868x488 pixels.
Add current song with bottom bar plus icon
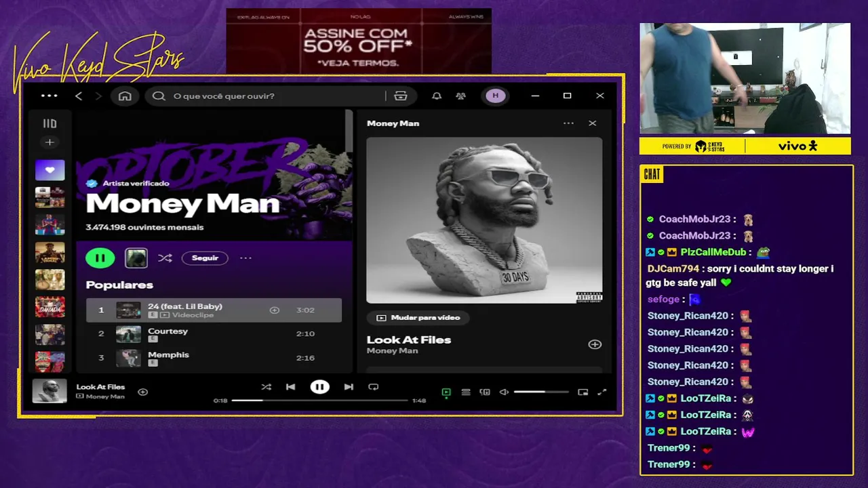click(x=142, y=392)
